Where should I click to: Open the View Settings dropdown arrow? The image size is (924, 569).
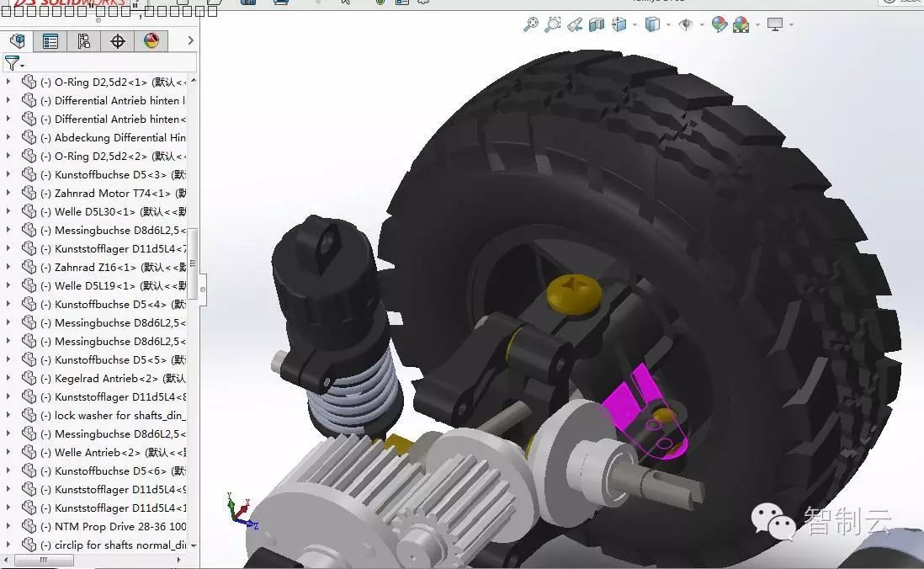tap(791, 24)
